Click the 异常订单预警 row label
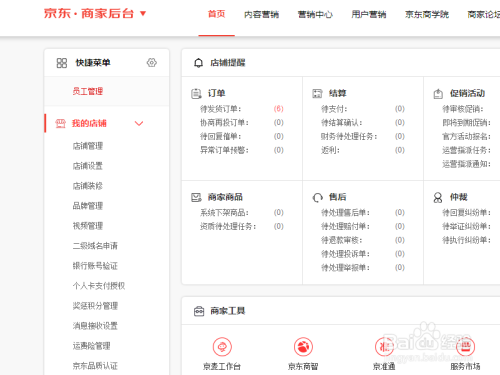This screenshot has height=375, width=500. click(x=224, y=150)
